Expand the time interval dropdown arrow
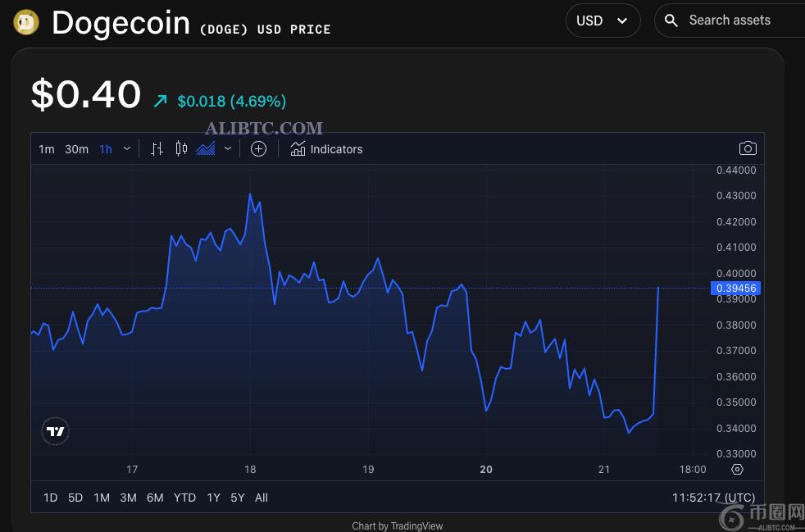 127,149
